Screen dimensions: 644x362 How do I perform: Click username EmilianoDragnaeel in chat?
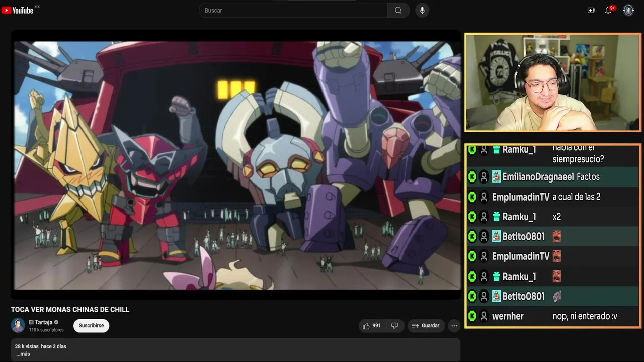538,177
